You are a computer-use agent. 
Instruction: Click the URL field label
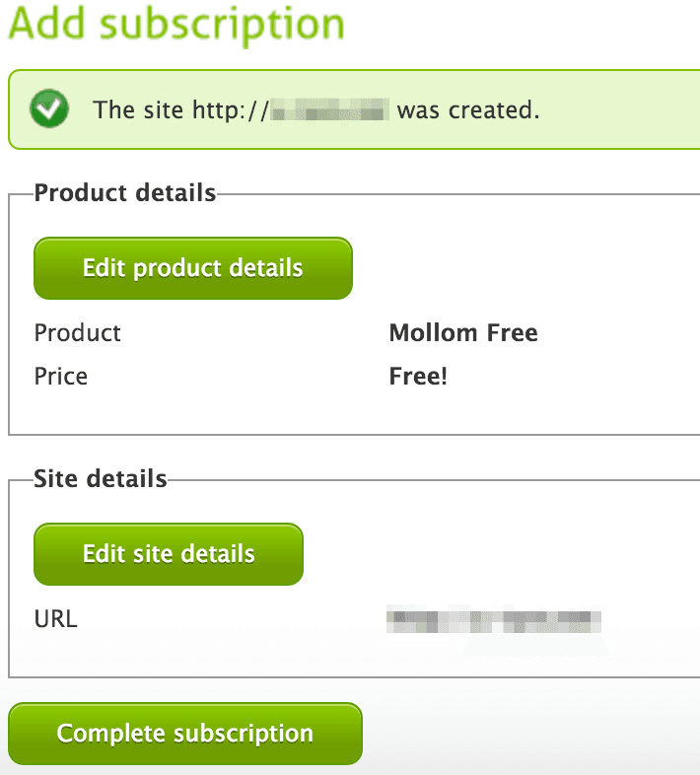[55, 619]
